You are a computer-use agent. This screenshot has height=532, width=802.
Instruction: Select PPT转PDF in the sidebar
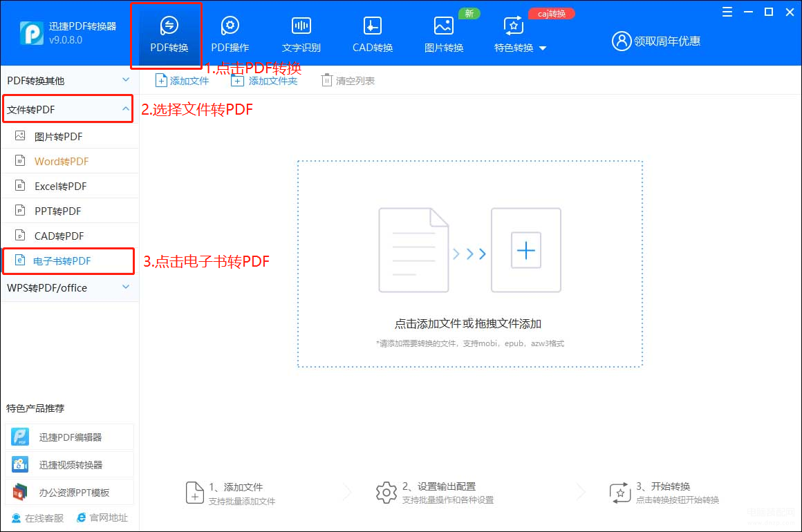(70, 211)
